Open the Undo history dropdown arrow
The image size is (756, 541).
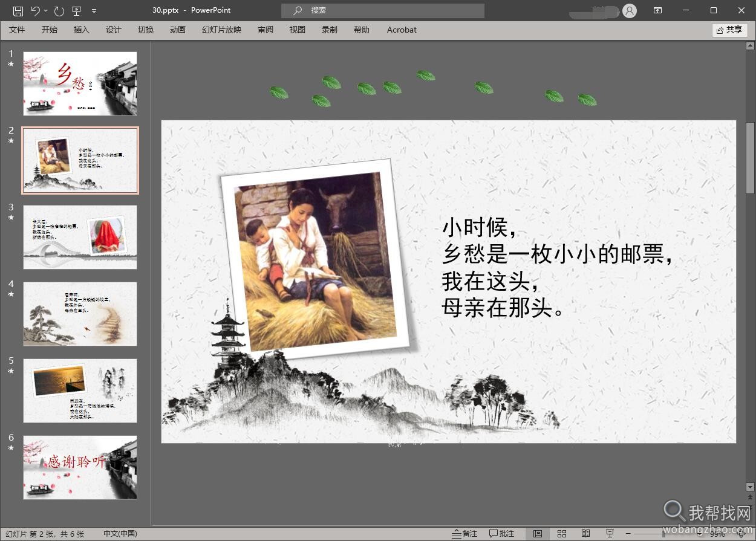point(45,11)
